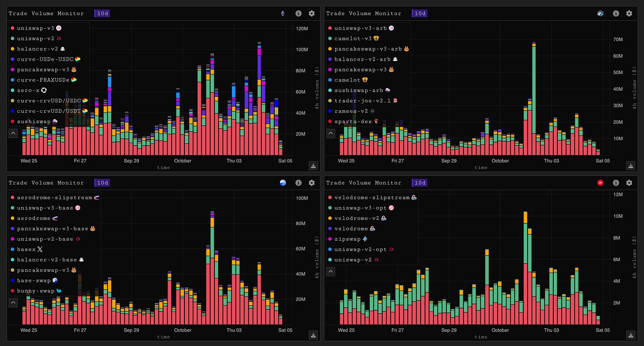
Task: Click info icon in Arbitrum volume panel
Action: 616,13
